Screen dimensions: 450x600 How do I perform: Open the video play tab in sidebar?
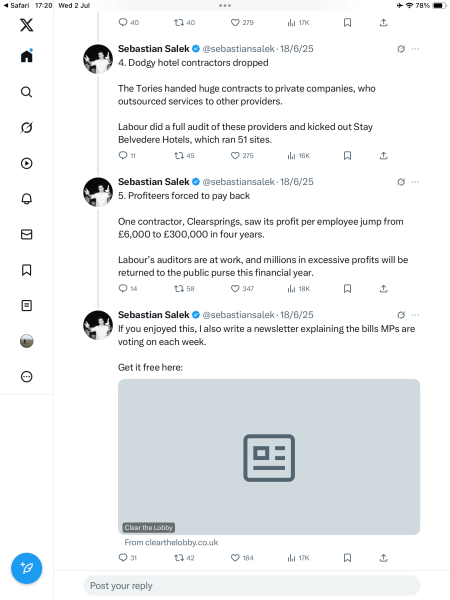pyautogui.click(x=26, y=163)
